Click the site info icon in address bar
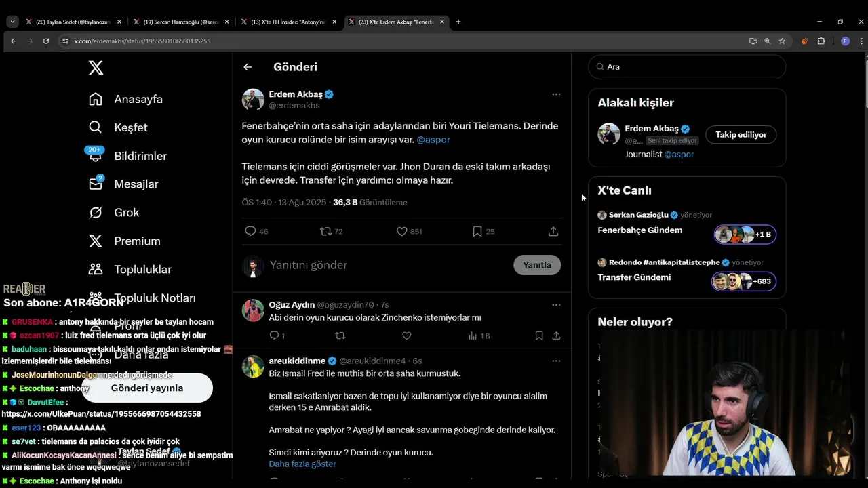868x488 pixels. pos(65,41)
